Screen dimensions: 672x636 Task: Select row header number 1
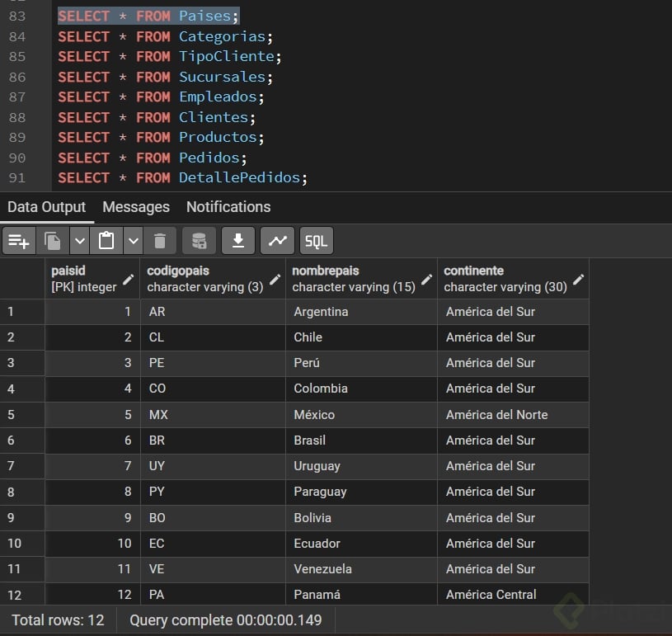pyautogui.click(x=22, y=312)
